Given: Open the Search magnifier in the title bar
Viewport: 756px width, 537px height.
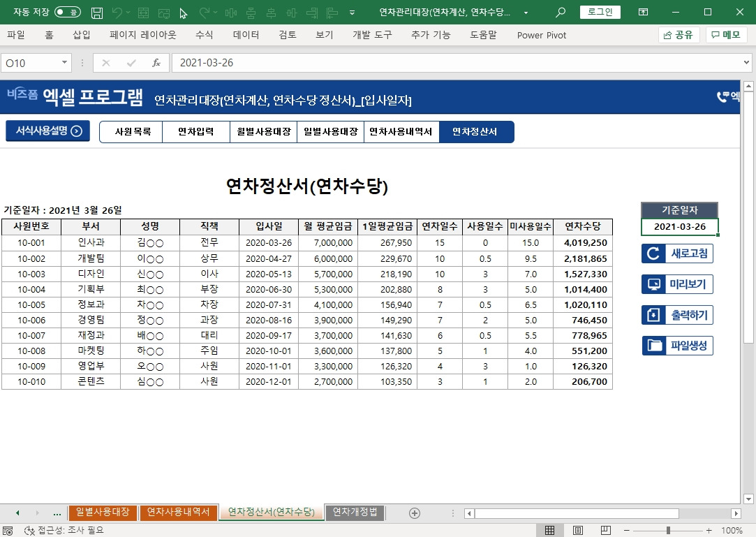Looking at the screenshot, I should 559,11.
